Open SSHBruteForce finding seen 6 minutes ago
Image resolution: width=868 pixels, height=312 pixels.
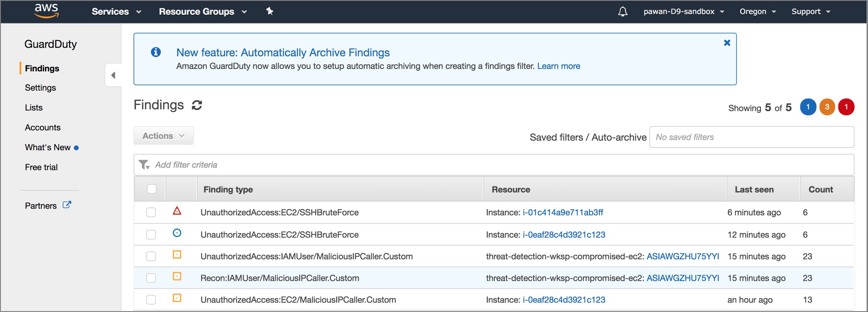(x=279, y=212)
